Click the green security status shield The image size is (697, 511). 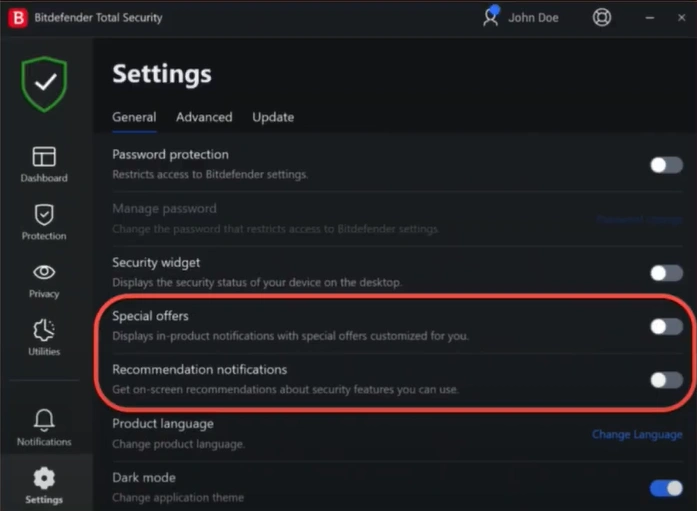tap(44, 84)
